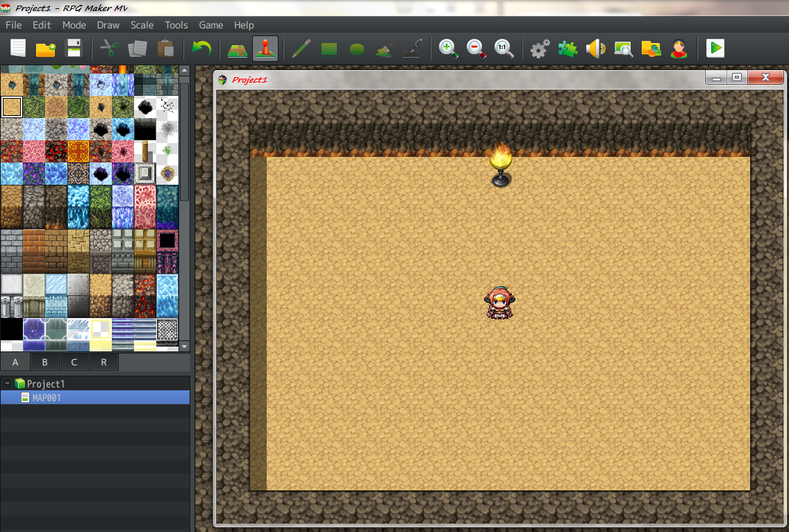Start Playtest with the green play button

click(715, 49)
